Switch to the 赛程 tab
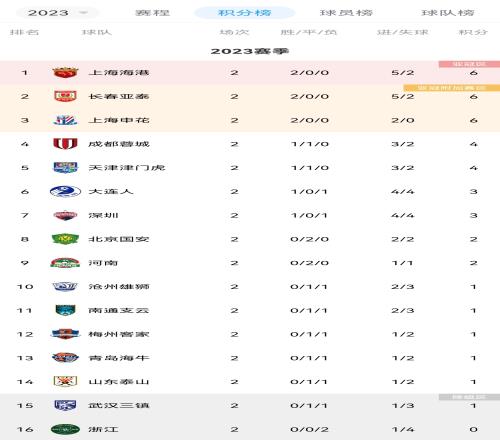 coord(152,13)
